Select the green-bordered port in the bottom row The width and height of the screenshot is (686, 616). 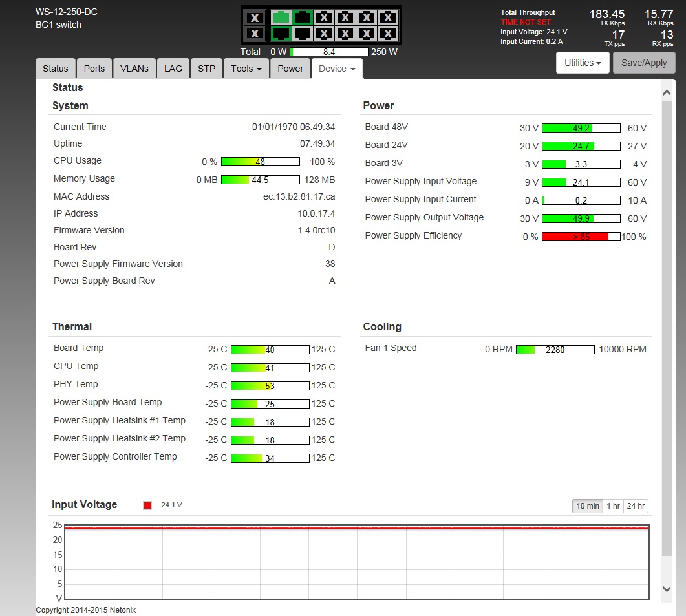[x=281, y=33]
